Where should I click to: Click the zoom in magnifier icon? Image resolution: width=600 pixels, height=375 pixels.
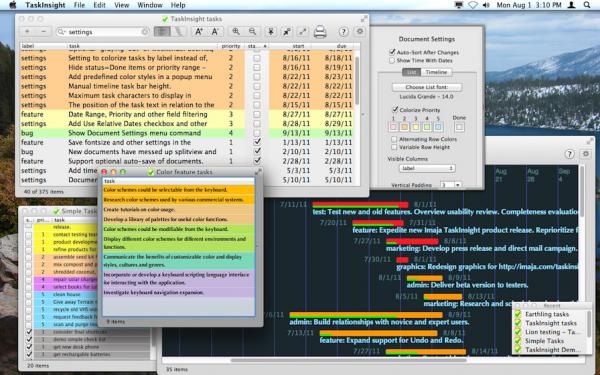coord(236,32)
